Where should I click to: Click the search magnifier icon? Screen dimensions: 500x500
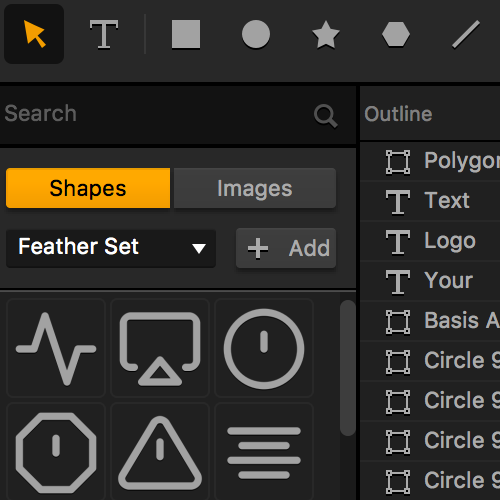(x=326, y=116)
